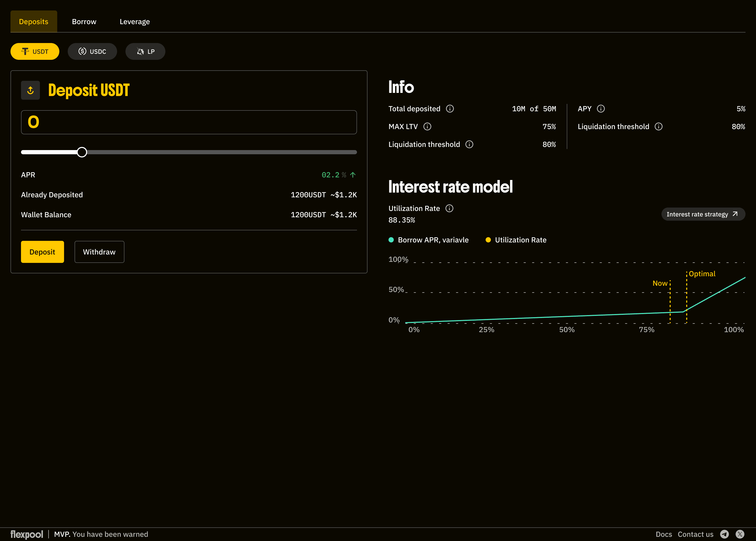Click the 88.35% utilization value
756x541 pixels.
(402, 220)
